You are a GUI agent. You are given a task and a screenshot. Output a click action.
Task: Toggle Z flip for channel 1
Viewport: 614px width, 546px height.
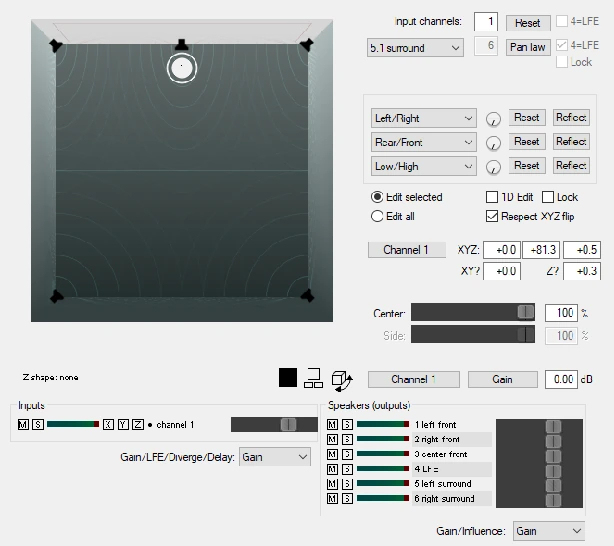(x=138, y=424)
